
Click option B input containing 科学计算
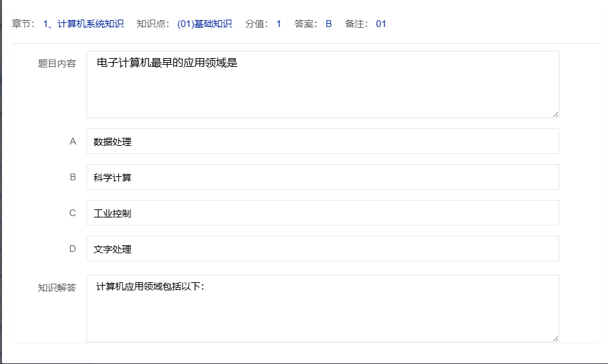(322, 177)
